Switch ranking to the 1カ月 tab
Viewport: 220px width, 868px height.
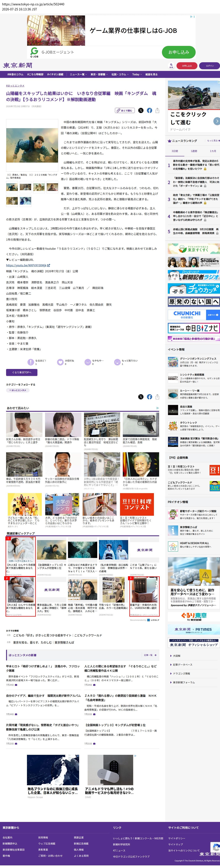point(213,151)
